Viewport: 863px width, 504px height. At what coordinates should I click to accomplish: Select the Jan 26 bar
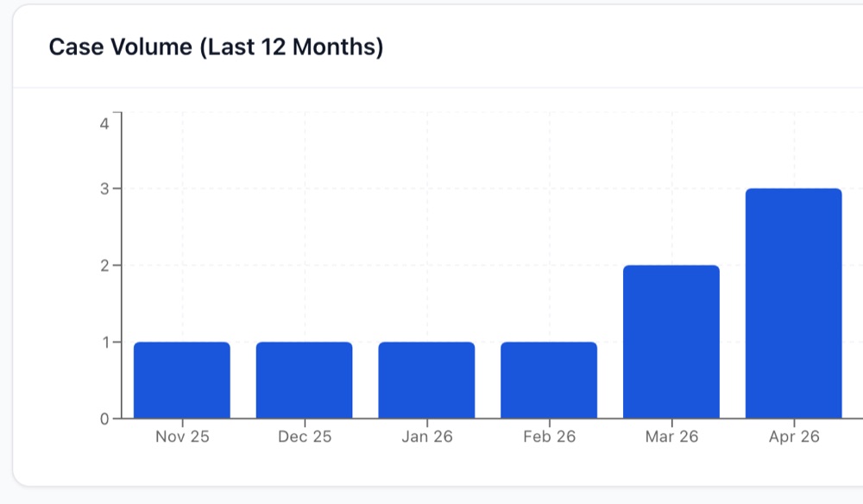point(426,381)
